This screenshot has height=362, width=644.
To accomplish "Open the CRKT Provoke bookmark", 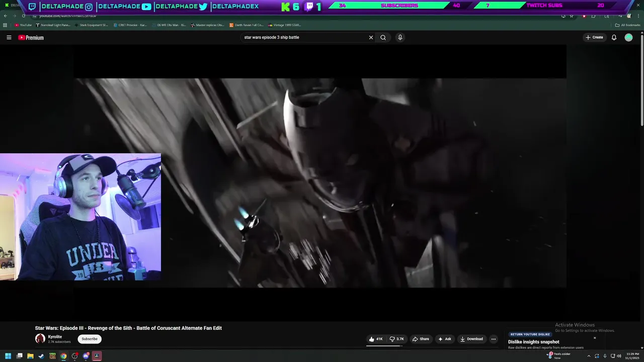I will click(x=130, y=25).
